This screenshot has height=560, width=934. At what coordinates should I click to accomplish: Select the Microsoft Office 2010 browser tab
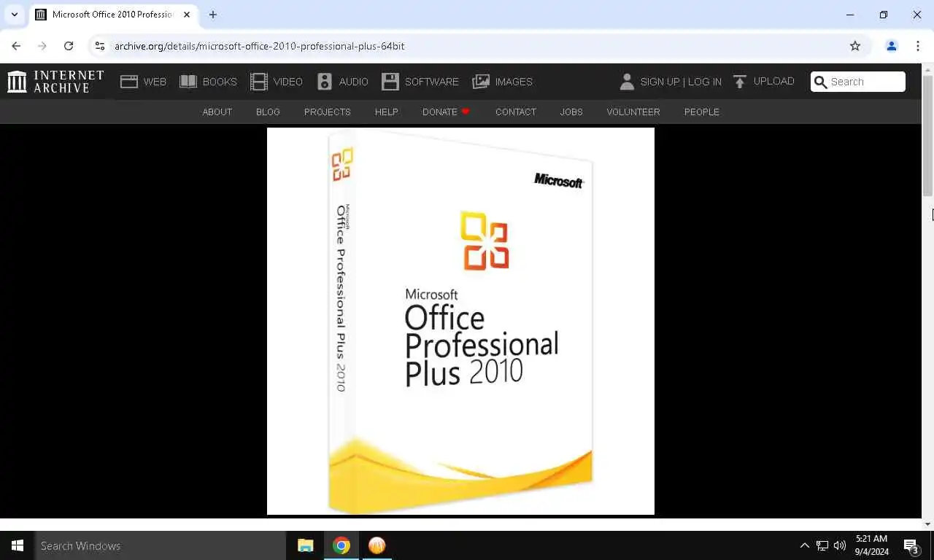coord(113,15)
